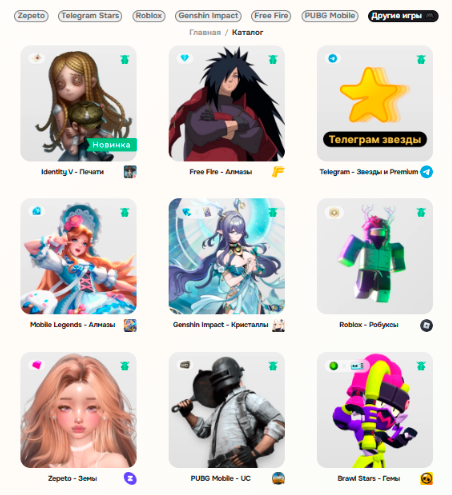Click the Free Fire logo icon beside Алмазы title
This screenshot has width=452, height=495.
point(278,172)
